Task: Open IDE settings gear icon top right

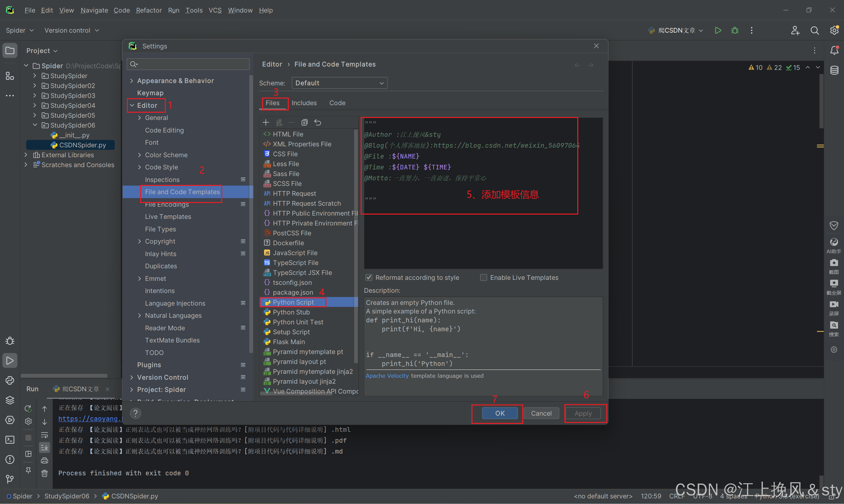Action: pyautogui.click(x=834, y=30)
